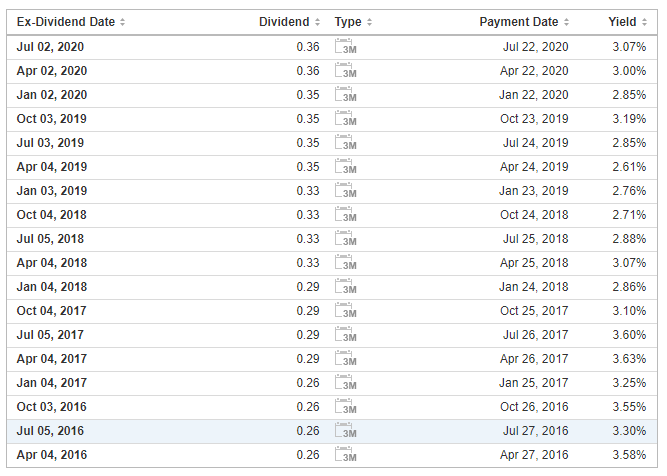The image size is (667, 476).
Task: Select ex-dividend date Jul 05, 2016
Action: coord(51,431)
